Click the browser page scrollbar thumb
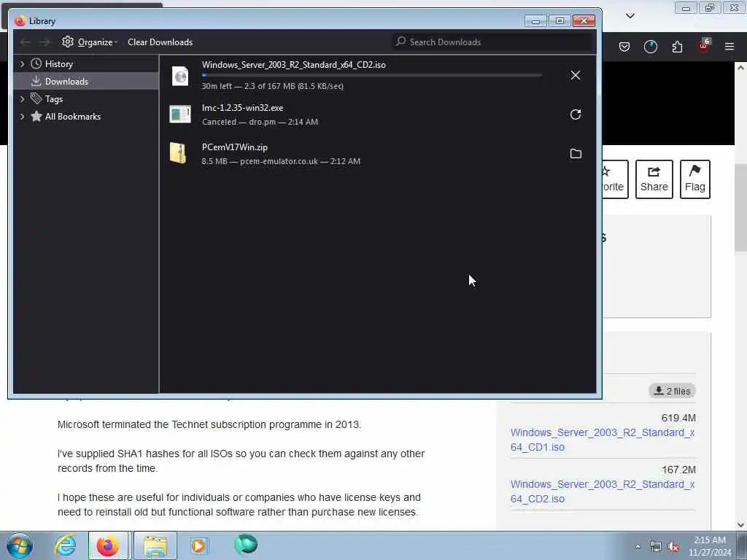The height and width of the screenshot is (560, 747). click(741, 208)
